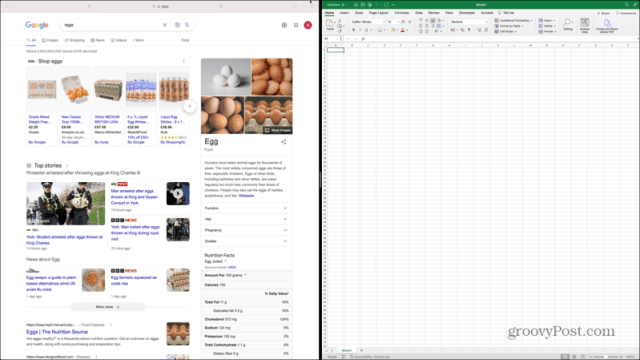Switch to Page Layout view in status bar

coord(574,357)
